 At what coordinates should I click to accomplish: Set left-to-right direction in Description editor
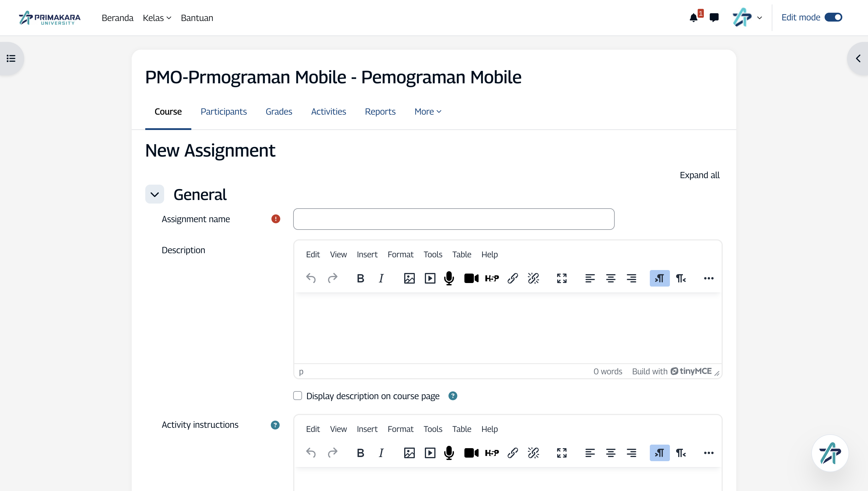[660, 278]
